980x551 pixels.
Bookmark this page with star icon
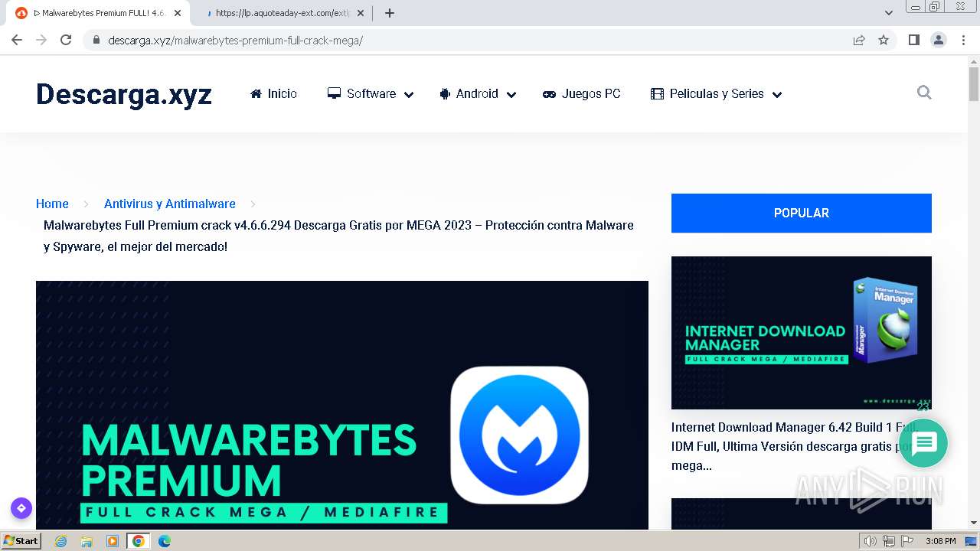[x=884, y=40]
